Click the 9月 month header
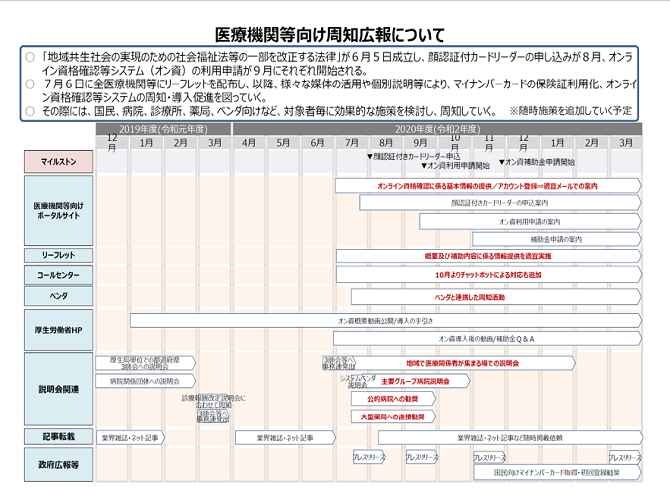The image size is (670, 500). point(420,142)
